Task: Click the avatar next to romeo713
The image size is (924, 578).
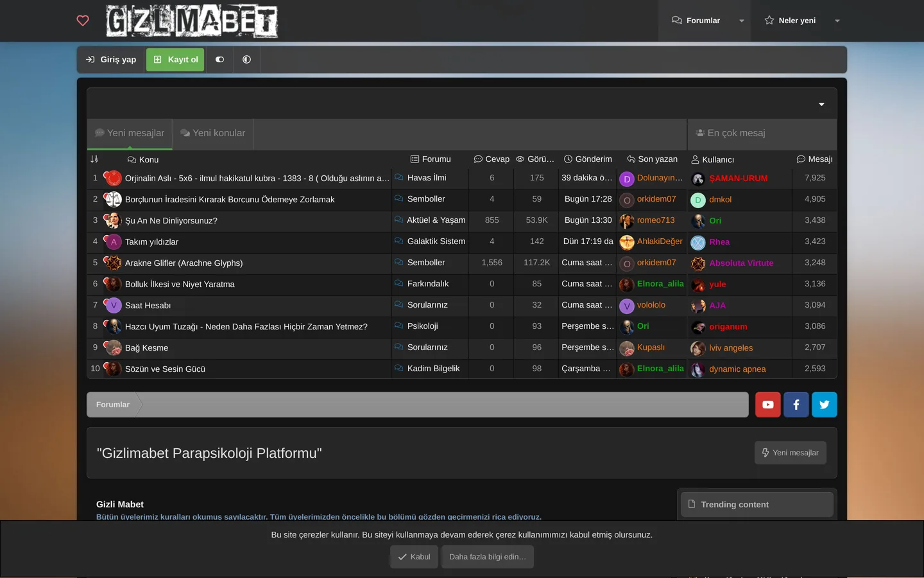Action: tap(627, 221)
